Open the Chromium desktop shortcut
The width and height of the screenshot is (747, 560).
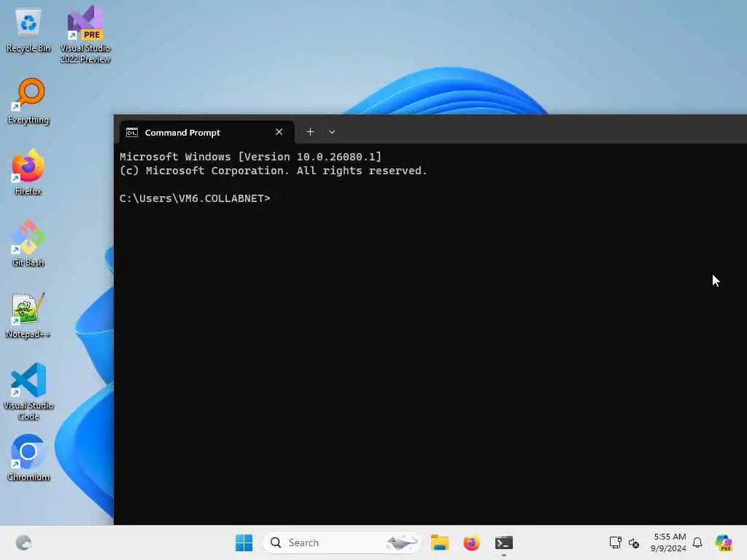(x=28, y=458)
